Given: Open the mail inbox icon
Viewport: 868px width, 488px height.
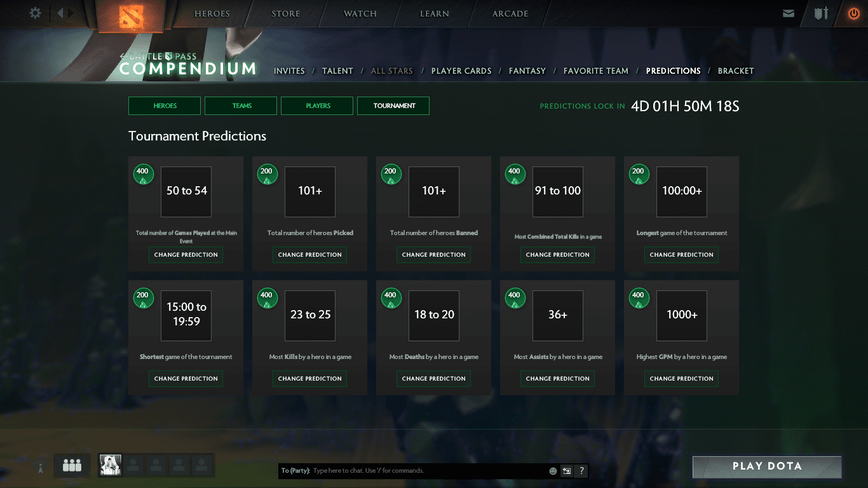Looking at the screenshot, I should click(789, 13).
